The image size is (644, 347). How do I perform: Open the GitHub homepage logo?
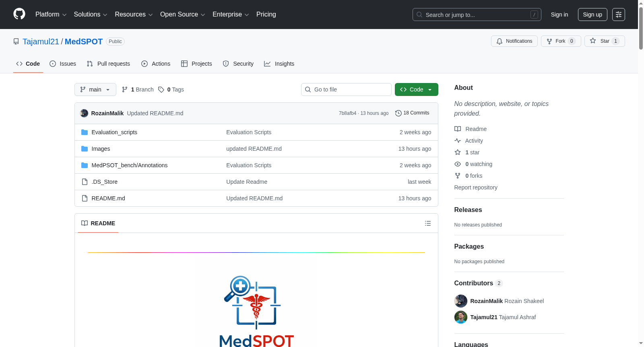tap(19, 14)
